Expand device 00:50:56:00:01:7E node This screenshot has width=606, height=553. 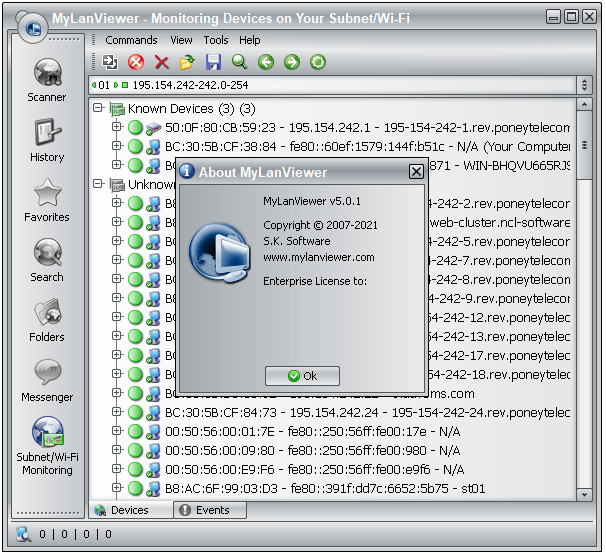(116, 430)
